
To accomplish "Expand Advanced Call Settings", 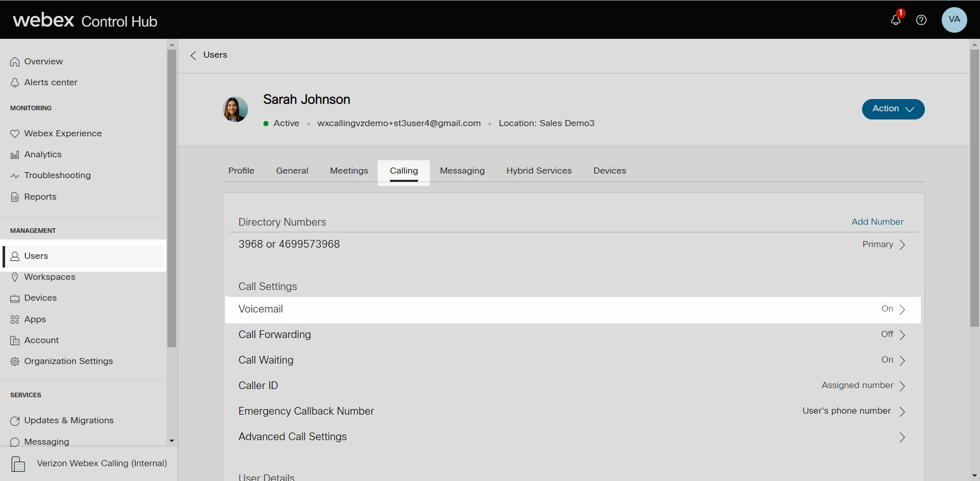I will click(902, 437).
